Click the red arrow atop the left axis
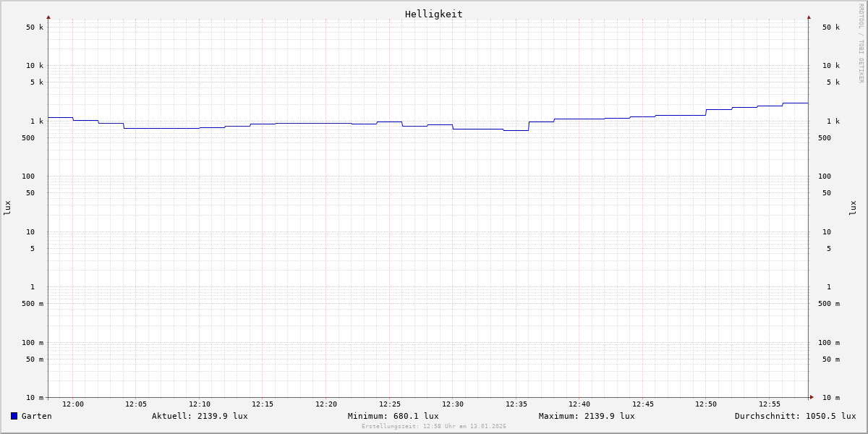 point(48,17)
